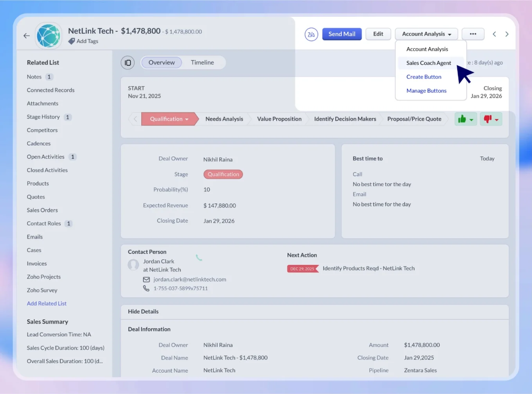The height and width of the screenshot is (394, 532).
Task: Open Connected Records in the sidebar
Action: point(50,90)
